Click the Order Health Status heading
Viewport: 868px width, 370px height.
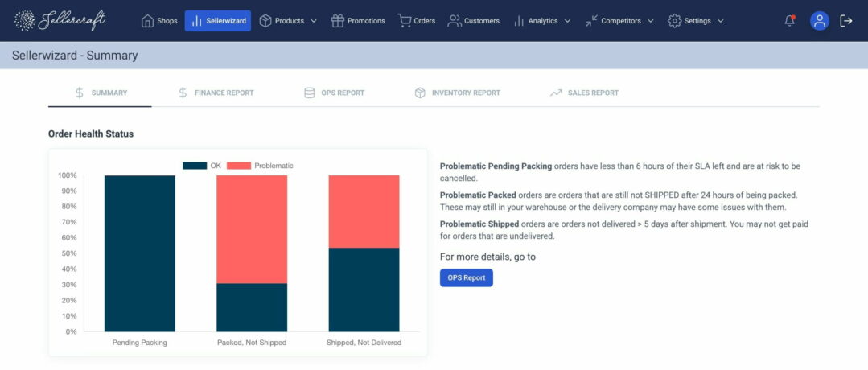[91, 134]
